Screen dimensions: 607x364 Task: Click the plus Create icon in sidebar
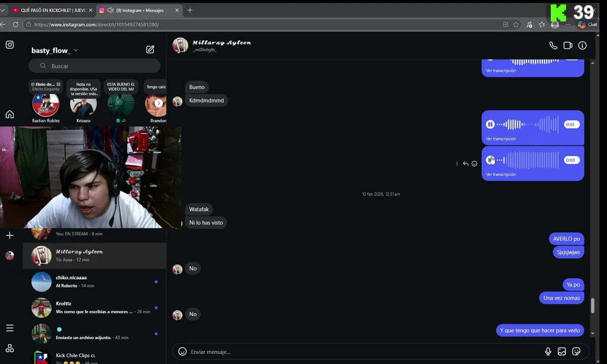click(x=10, y=235)
